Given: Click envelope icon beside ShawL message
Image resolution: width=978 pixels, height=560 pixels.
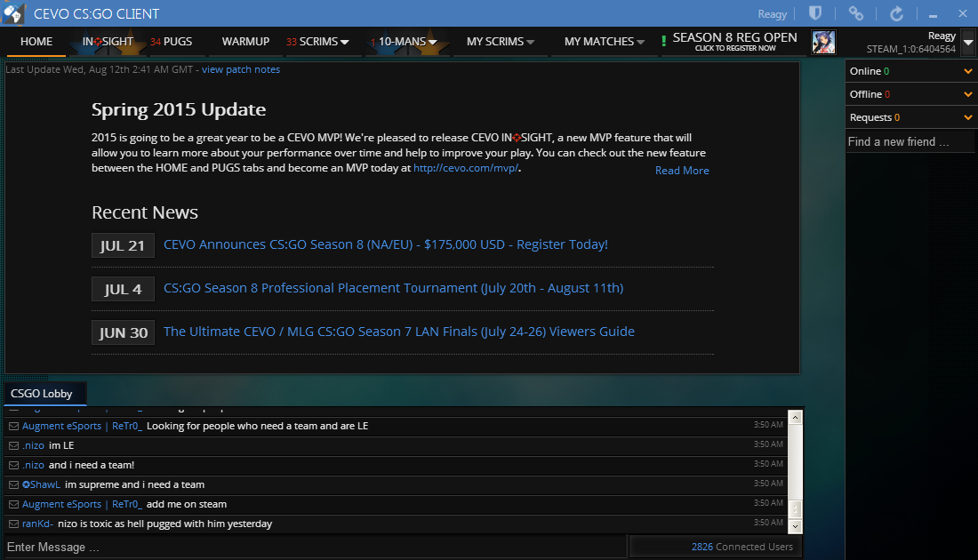Looking at the screenshot, I should pyautogui.click(x=13, y=484).
